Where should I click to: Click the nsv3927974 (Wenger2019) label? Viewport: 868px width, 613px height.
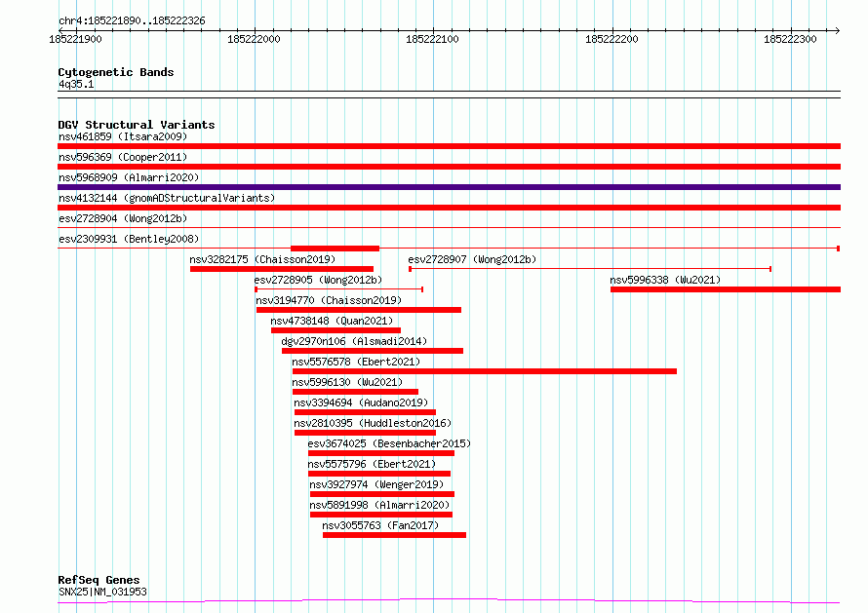tap(376, 484)
